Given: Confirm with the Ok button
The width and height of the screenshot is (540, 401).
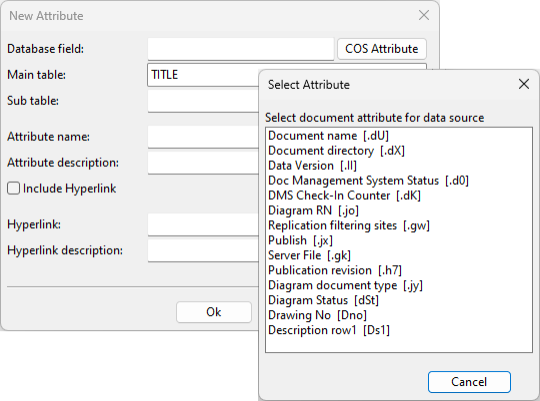Looking at the screenshot, I should (x=214, y=312).
